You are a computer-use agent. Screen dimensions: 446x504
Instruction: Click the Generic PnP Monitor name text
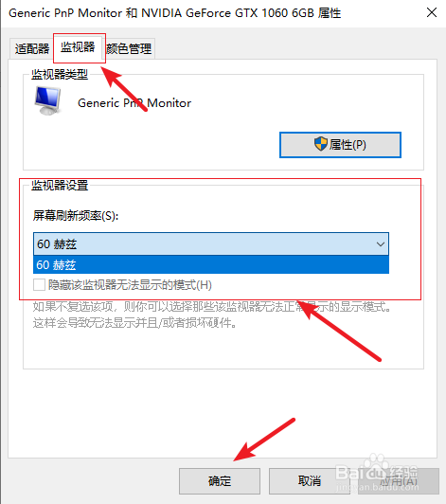(134, 103)
